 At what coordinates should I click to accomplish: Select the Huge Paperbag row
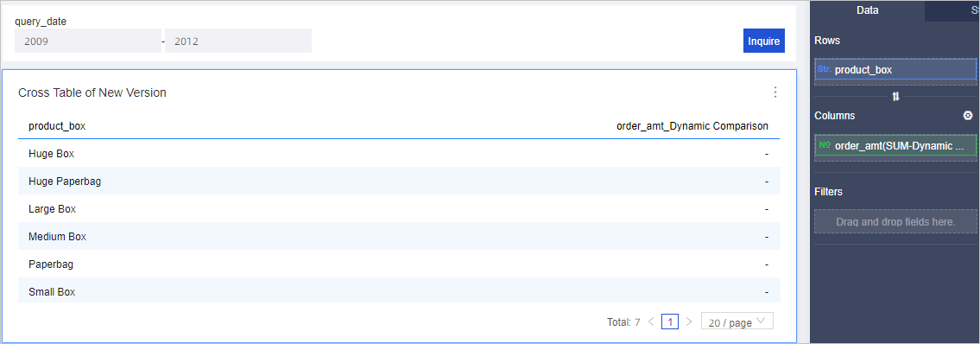(x=399, y=181)
